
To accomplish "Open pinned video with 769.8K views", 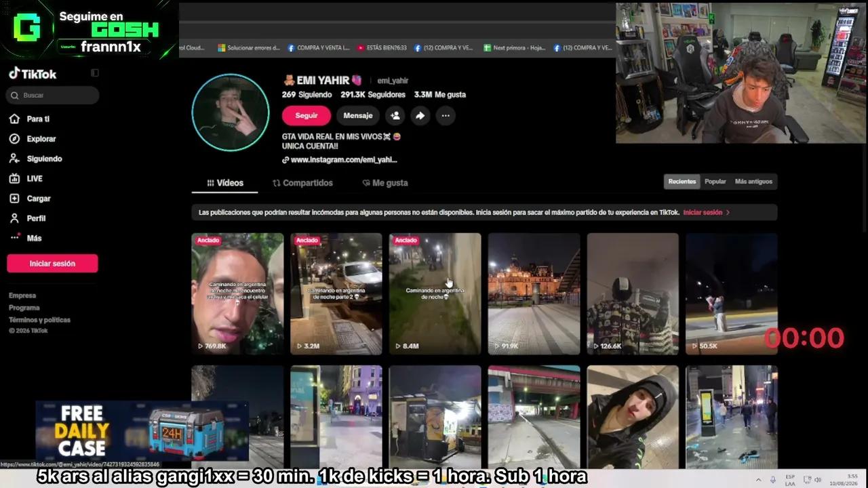I will point(237,293).
